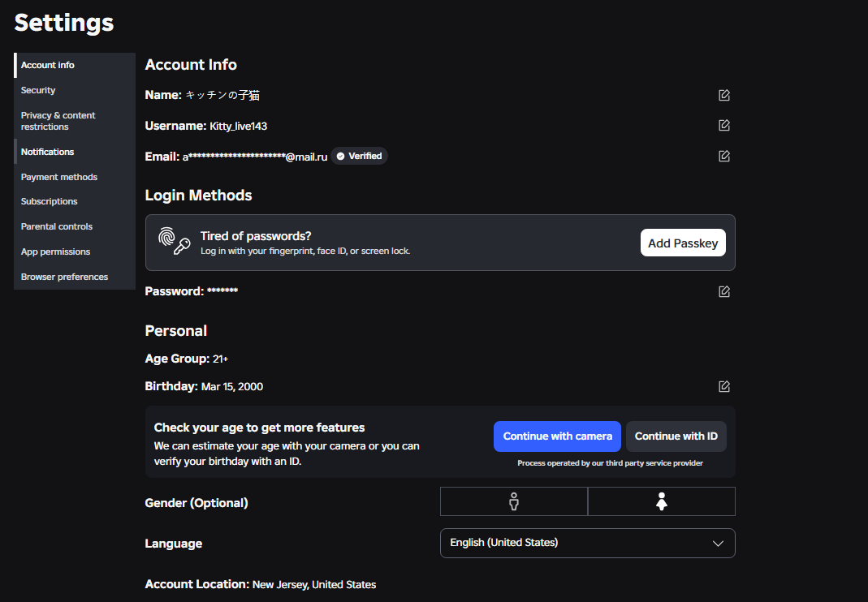Go to Privacy & content restrictions
868x602 pixels.
tap(58, 121)
